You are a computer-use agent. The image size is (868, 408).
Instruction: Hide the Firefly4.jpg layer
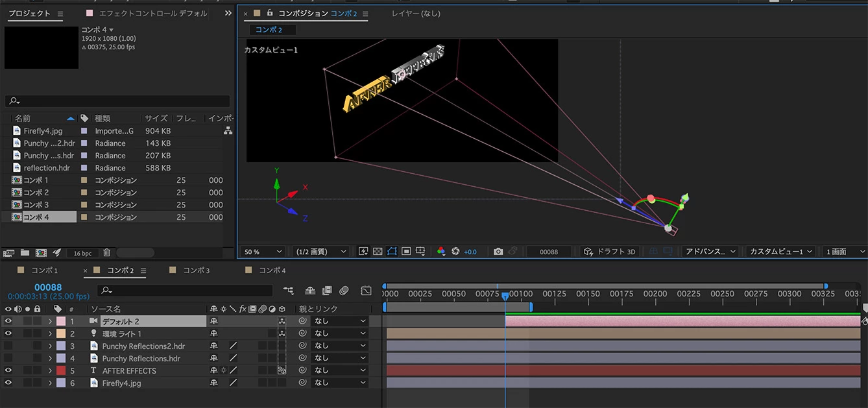point(8,383)
